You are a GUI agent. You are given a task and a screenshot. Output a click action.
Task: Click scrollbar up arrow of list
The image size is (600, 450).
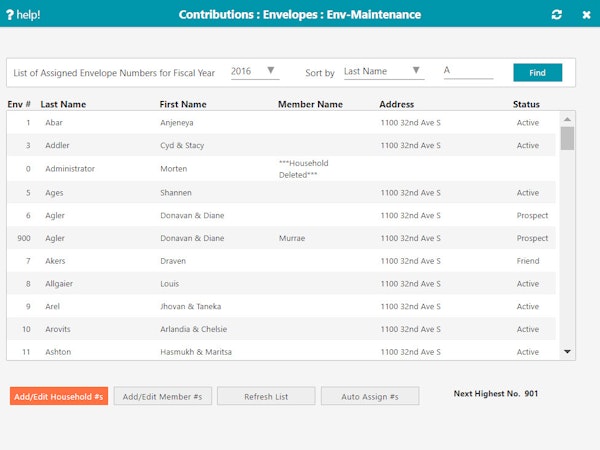click(x=567, y=119)
